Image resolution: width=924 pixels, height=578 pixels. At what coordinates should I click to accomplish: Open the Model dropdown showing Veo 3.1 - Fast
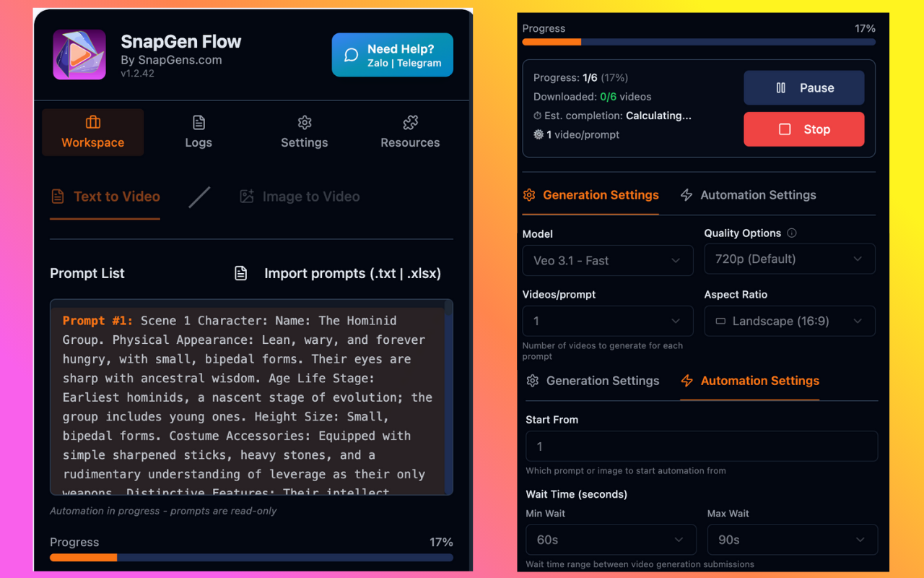(x=608, y=261)
